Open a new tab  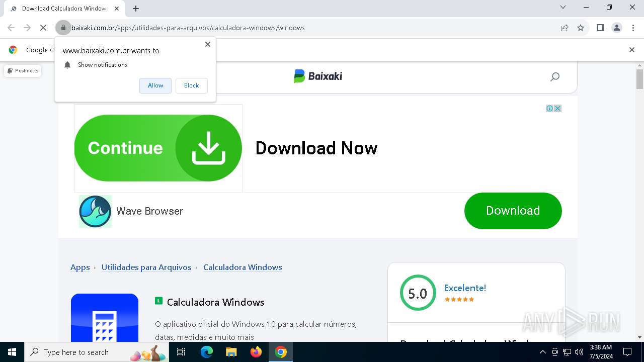[136, 9]
